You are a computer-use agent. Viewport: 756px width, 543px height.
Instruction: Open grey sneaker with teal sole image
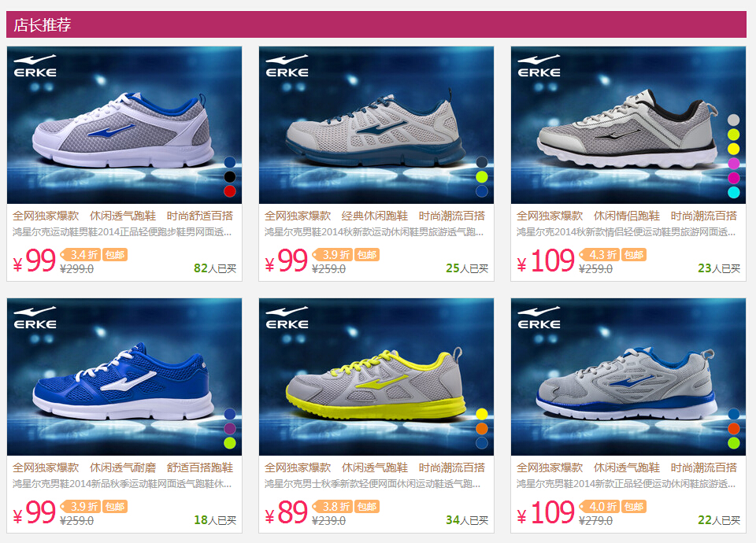pos(376,125)
